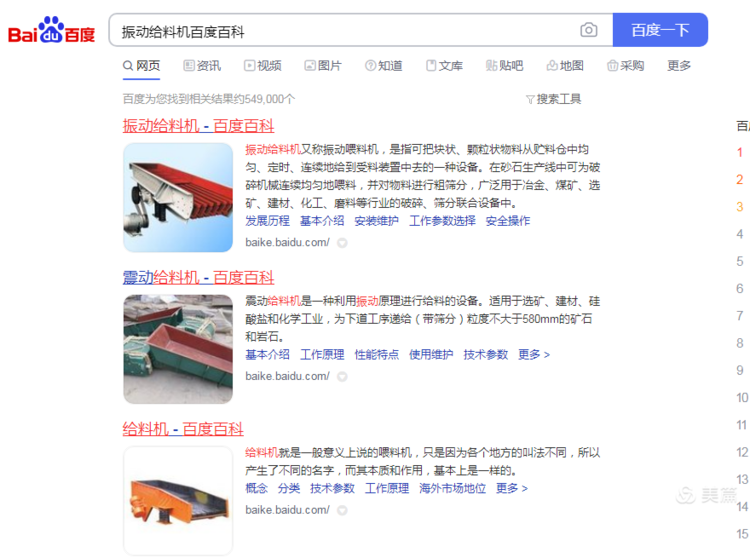Open the 图片 images tab
Image resolution: width=750 pixels, height=558 pixels.
(323, 66)
